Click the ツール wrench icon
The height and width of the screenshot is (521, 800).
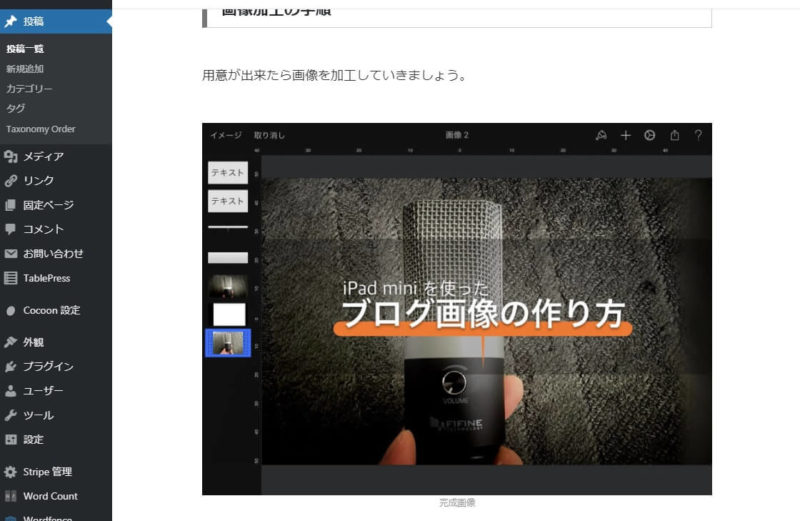click(x=11, y=415)
